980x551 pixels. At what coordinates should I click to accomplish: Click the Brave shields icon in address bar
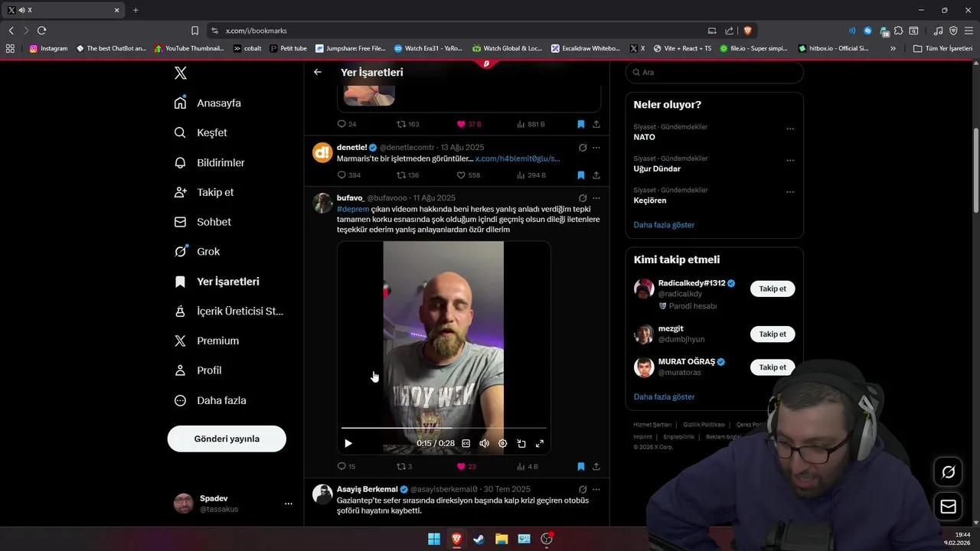[747, 31]
